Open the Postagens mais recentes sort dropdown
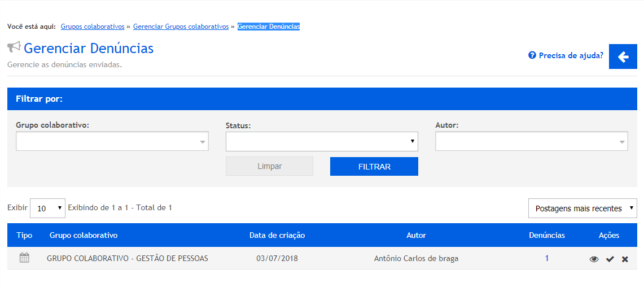Image resolution: width=644 pixels, height=291 pixels. (x=582, y=209)
